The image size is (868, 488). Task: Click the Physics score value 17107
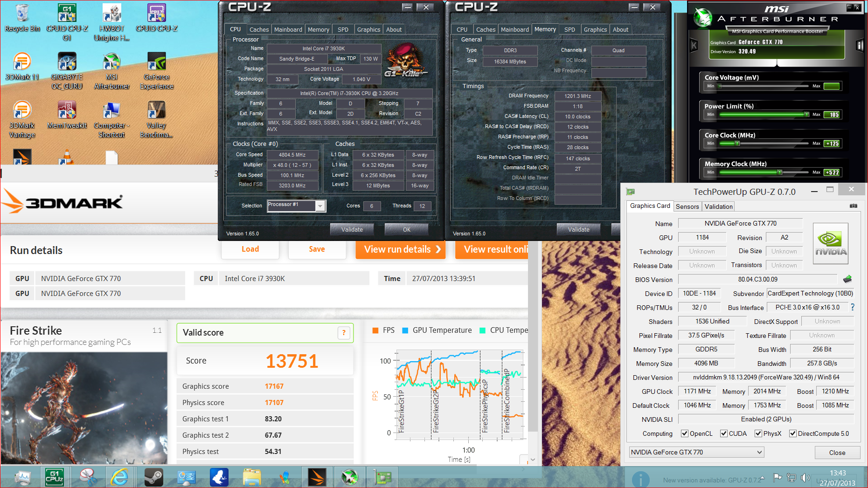pyautogui.click(x=274, y=403)
